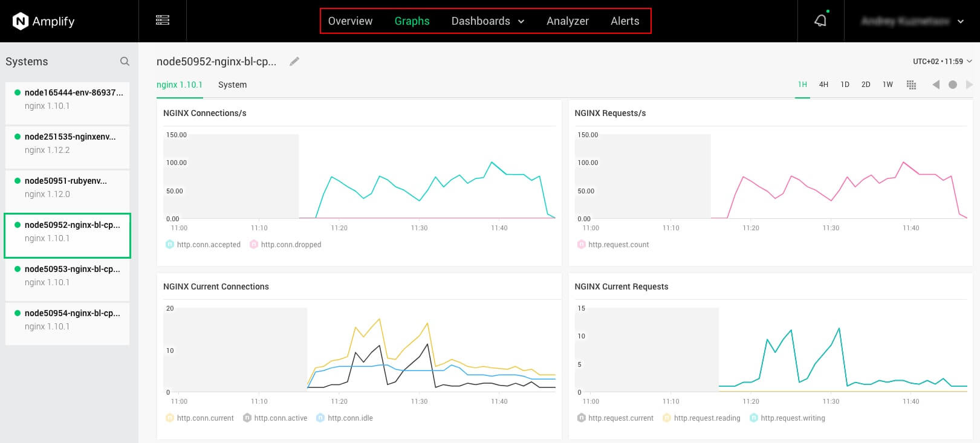Select system node50952-nginx-bl-cp
980x443 pixels.
(x=68, y=236)
